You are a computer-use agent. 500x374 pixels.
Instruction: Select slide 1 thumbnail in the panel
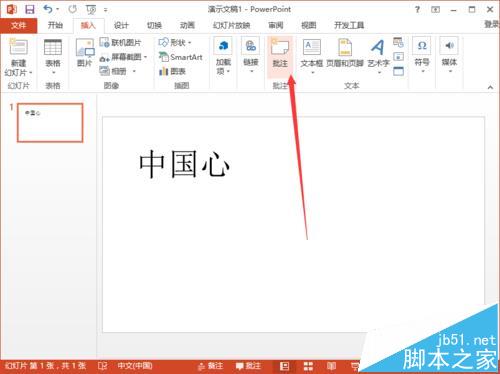tap(50, 123)
